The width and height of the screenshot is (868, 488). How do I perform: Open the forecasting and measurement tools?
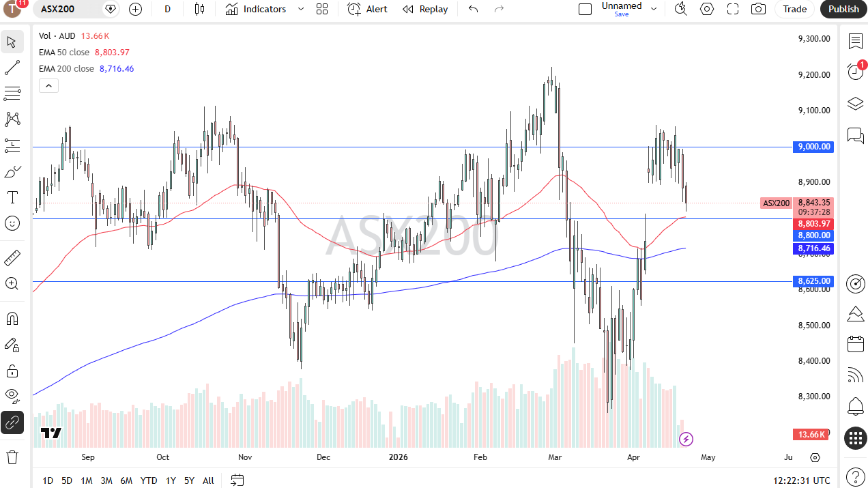12,145
